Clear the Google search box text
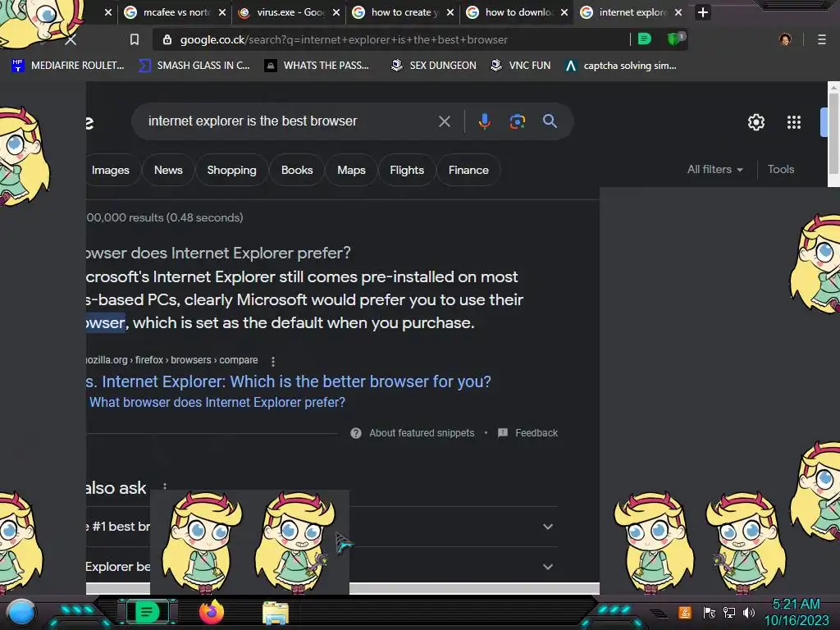 [444, 121]
